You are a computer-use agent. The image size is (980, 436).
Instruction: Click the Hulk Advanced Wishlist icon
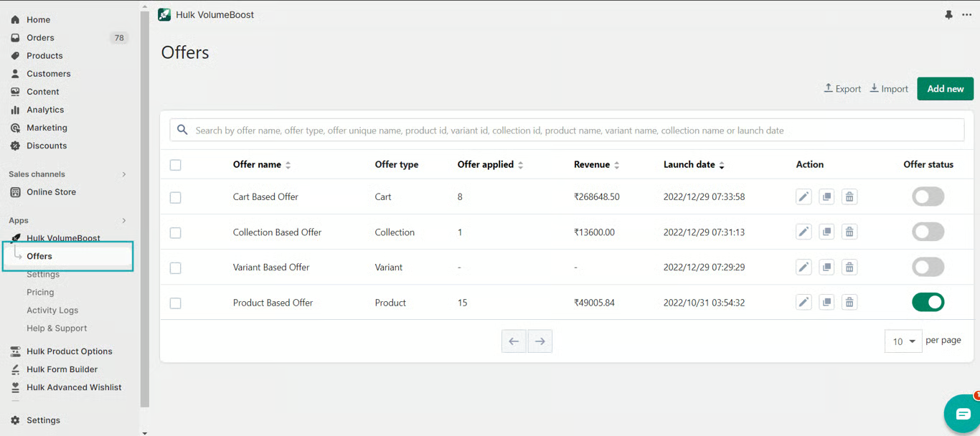pos(15,387)
